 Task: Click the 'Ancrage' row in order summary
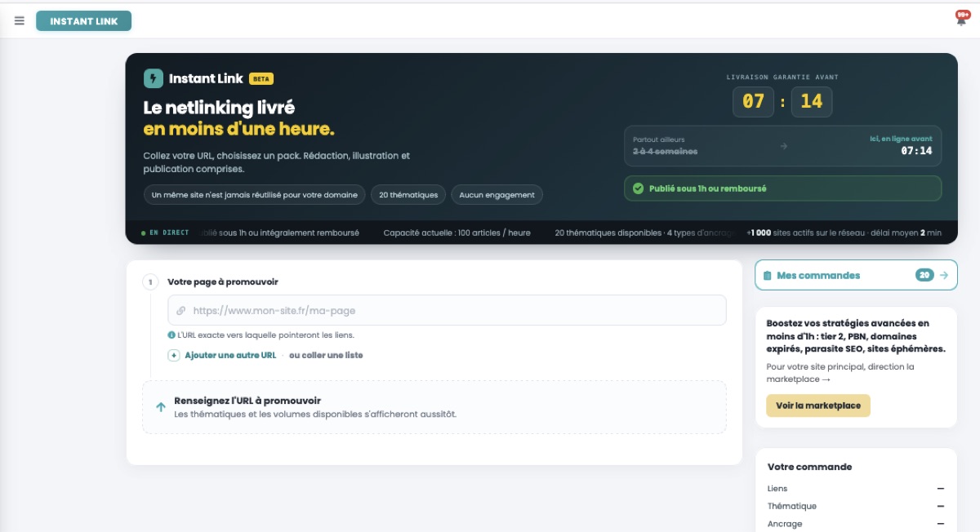[x=856, y=524]
